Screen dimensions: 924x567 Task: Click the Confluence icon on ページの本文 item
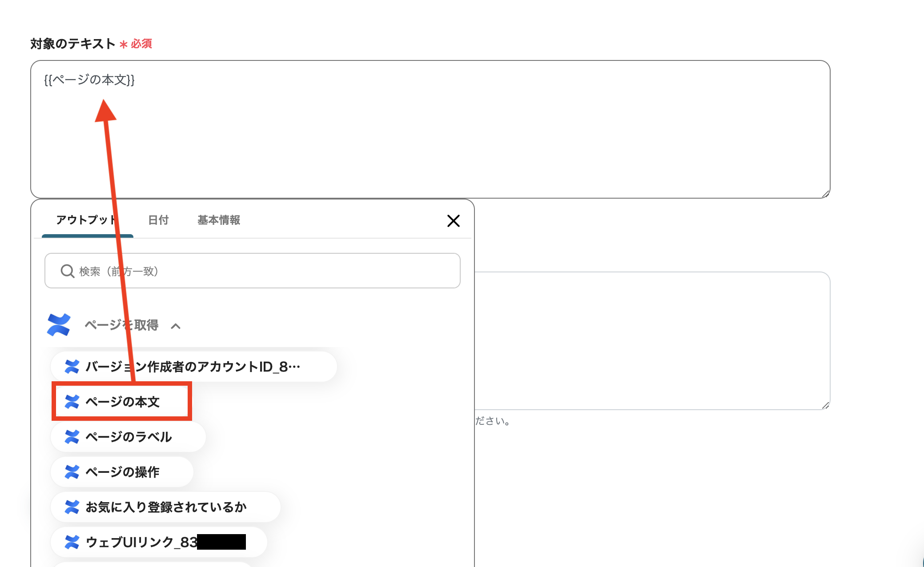(72, 401)
